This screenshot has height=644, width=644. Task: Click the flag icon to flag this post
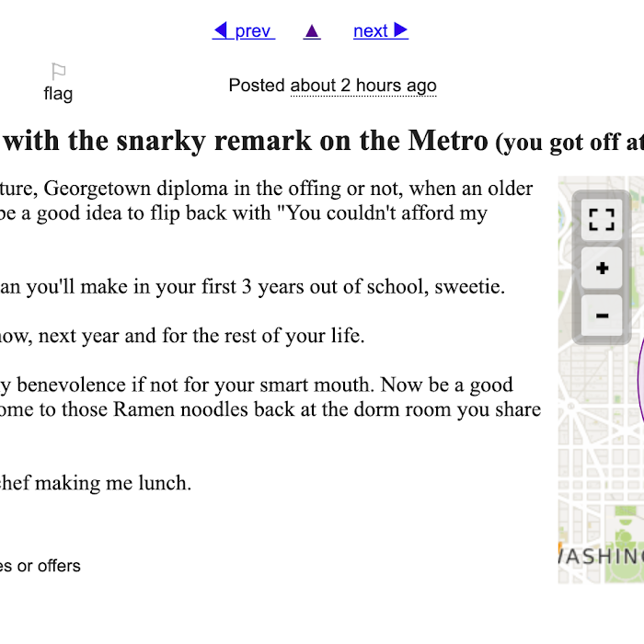pyautogui.click(x=58, y=72)
